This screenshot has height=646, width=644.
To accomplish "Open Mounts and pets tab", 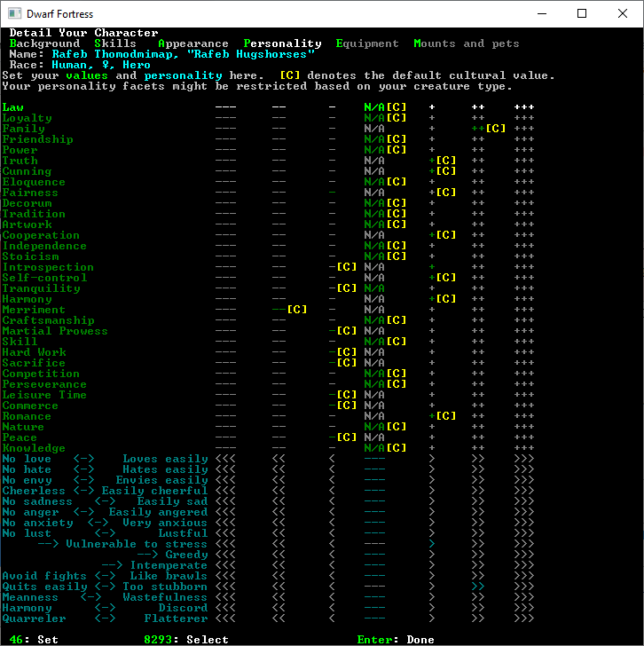I will tap(466, 43).
